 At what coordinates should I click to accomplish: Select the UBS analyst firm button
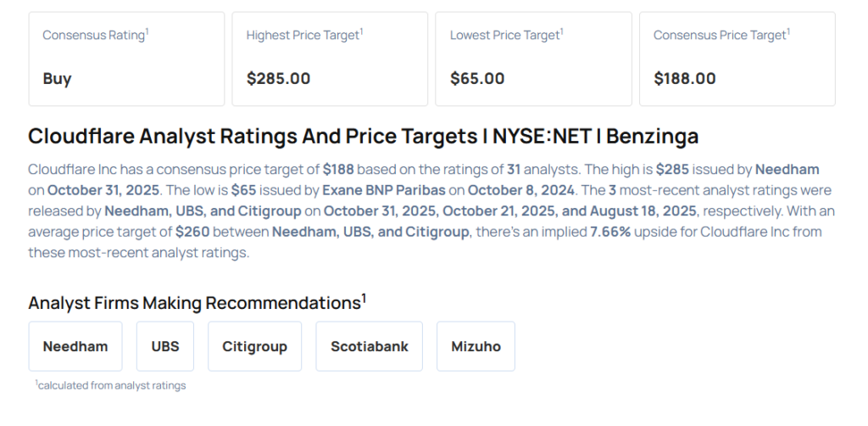[165, 346]
